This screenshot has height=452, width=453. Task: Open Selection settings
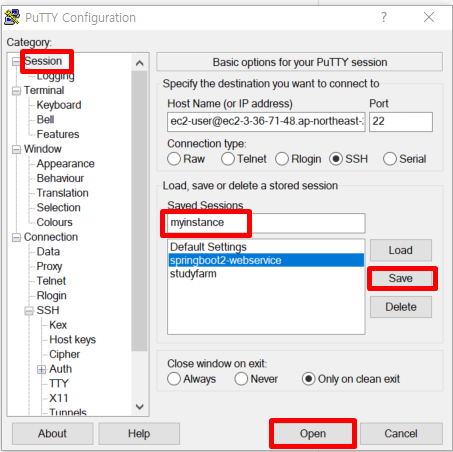point(59,208)
